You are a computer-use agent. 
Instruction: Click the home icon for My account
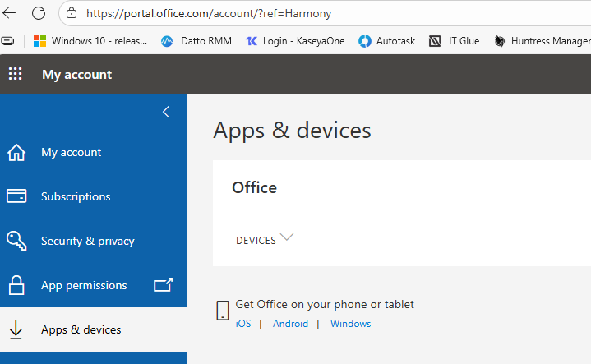[x=16, y=153]
